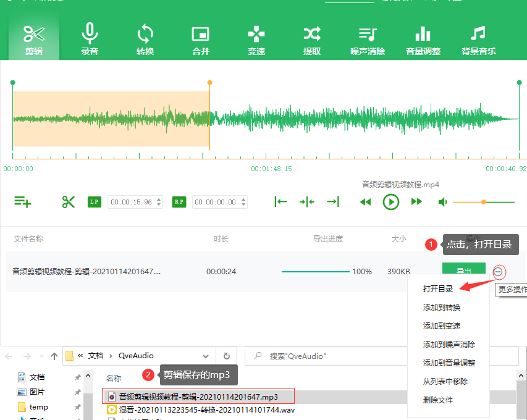This screenshot has height=420, width=527.
Task: Select the 背景音乐 background music tool
Action: (478, 38)
